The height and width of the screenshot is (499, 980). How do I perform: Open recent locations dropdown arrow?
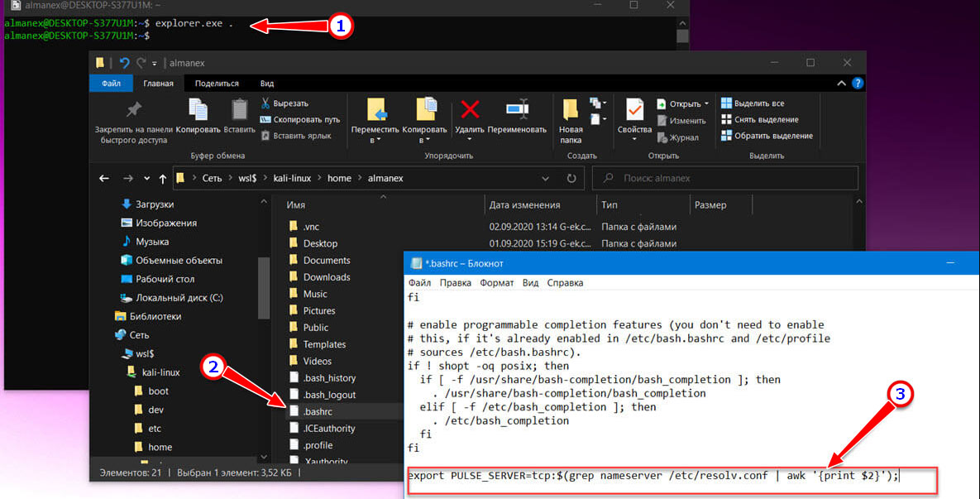(147, 178)
